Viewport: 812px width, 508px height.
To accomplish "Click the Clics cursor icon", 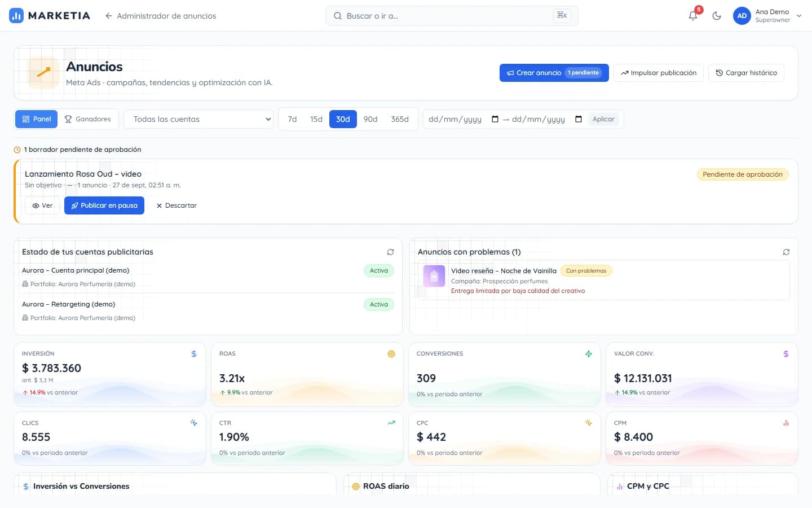I will 194,423.
